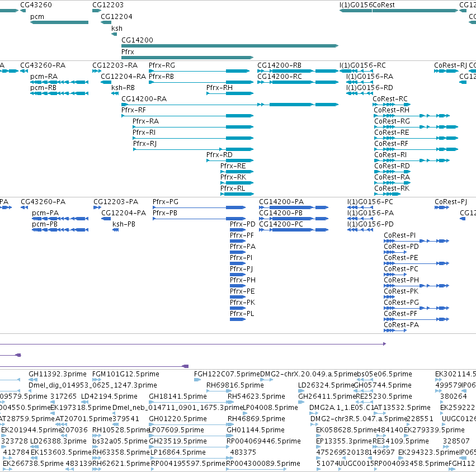Select the CG43260 gene label
The width and height of the screenshot is (476, 472).
(x=36, y=5)
